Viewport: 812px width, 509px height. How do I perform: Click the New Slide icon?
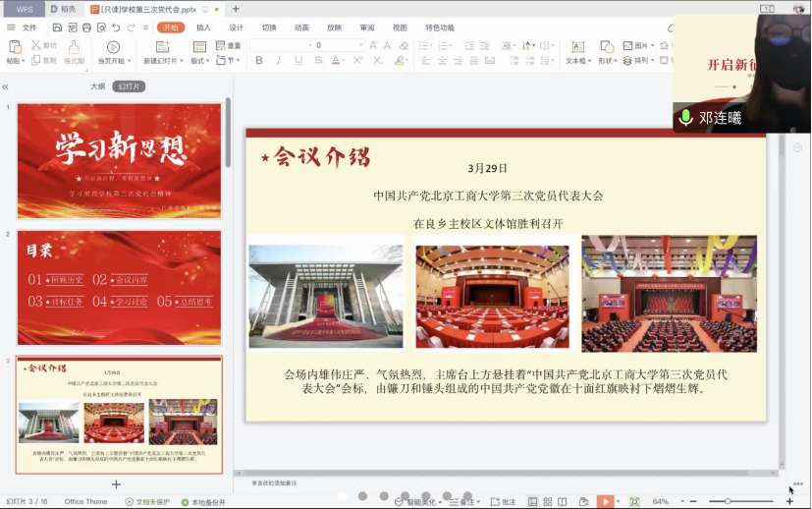163,47
